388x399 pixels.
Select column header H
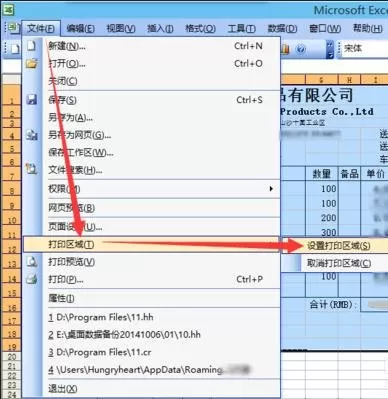349,80
